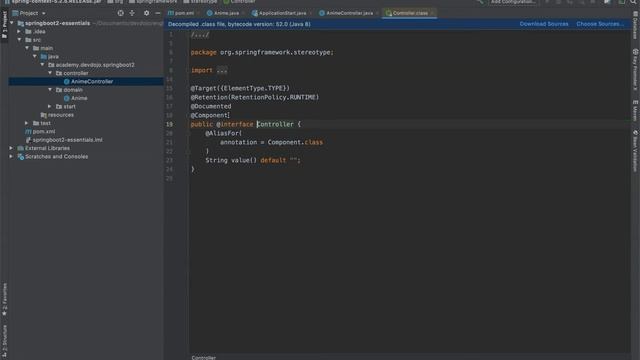Click the Download Sources link
This screenshot has width=640, height=360.
pos(544,24)
